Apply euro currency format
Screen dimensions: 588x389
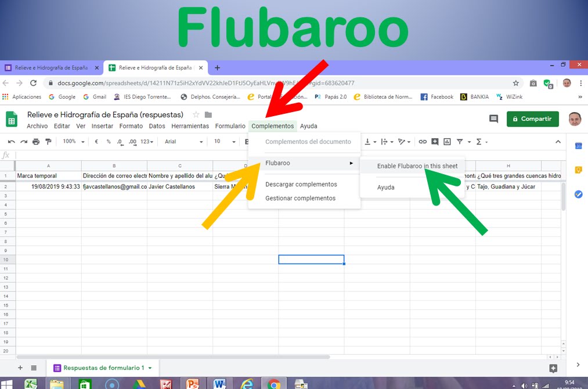(96, 142)
